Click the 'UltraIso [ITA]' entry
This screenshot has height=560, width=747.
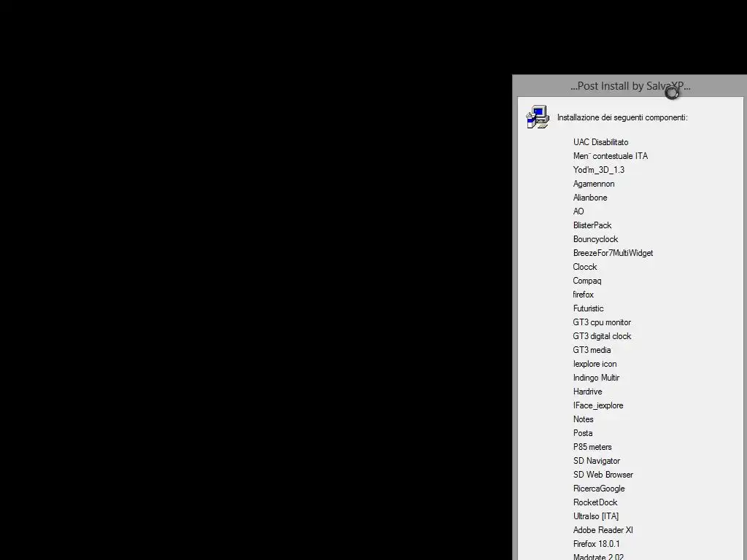[596, 516]
